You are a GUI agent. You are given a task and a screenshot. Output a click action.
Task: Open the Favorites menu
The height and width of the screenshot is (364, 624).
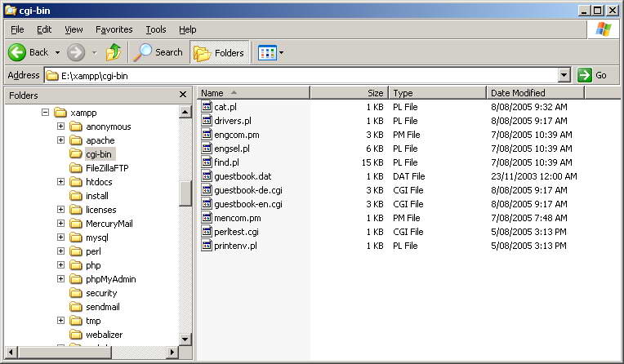pos(114,29)
